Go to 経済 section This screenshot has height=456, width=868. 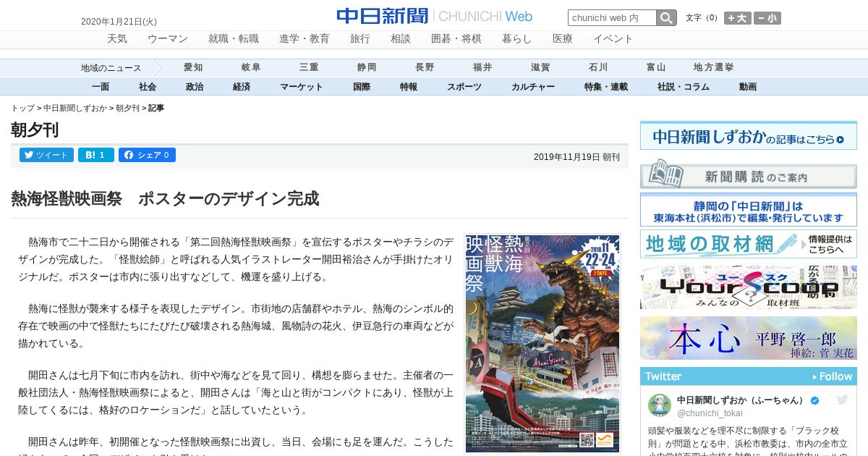coord(242,87)
